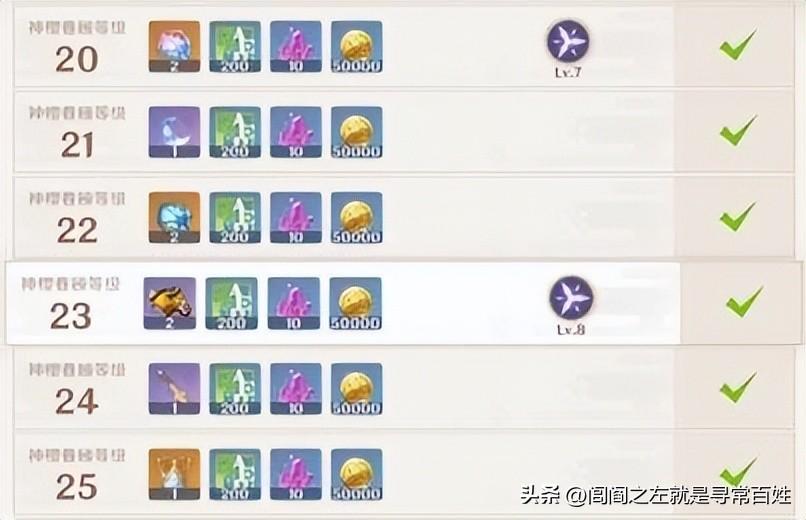Viewport: 806px width, 520px height.
Task: Click level 24 pink crystal ore reward
Action: click(296, 389)
